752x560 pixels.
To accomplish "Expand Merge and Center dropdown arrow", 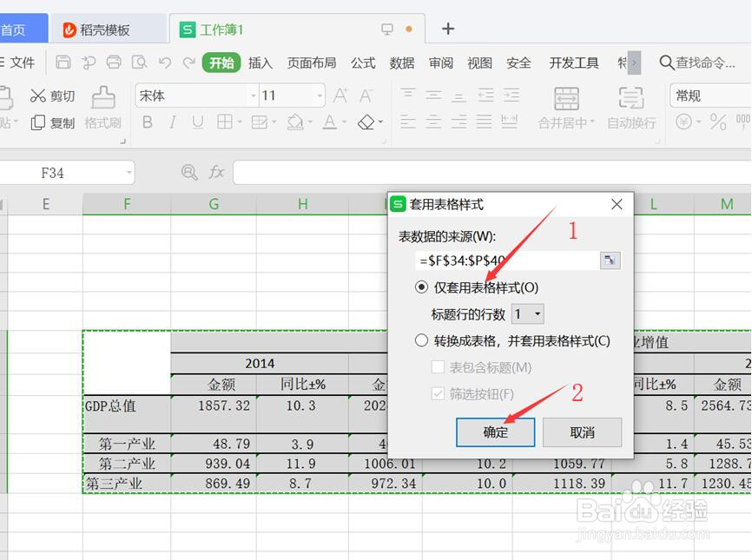I will (x=592, y=122).
